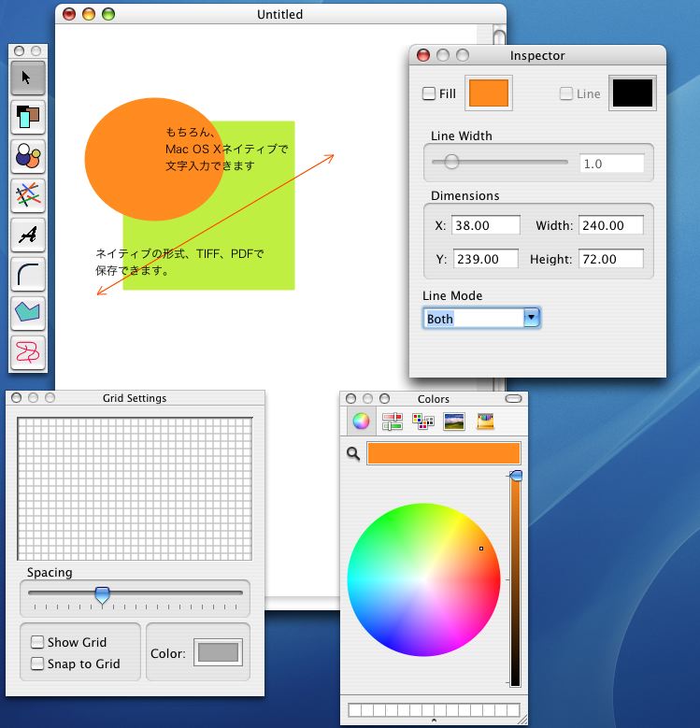Viewport: 700px width, 728px height.
Task: Click the first empty saved color slot
Action: 354,710
